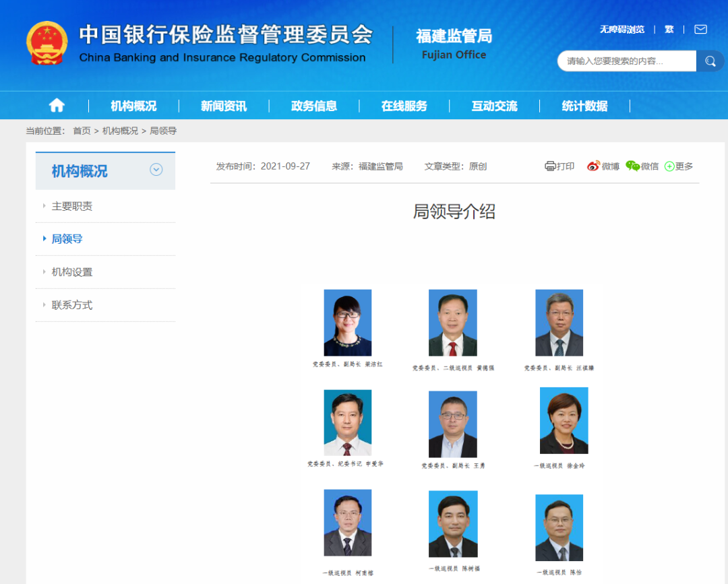Expand the 主要职责 sidebar item
728x584 pixels.
click(x=72, y=206)
